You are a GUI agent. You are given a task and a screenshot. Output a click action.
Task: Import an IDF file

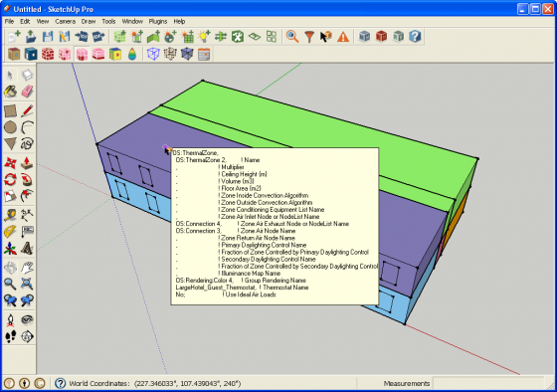click(x=82, y=36)
